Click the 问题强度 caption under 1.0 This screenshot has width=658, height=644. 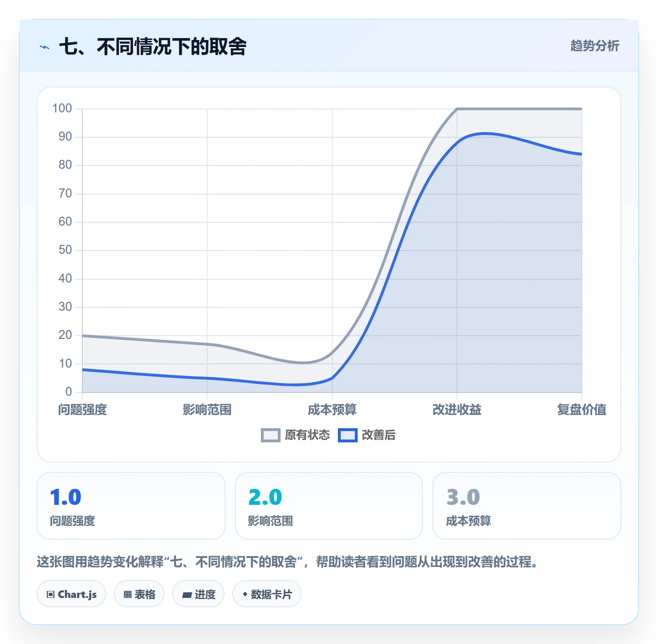pos(72,521)
